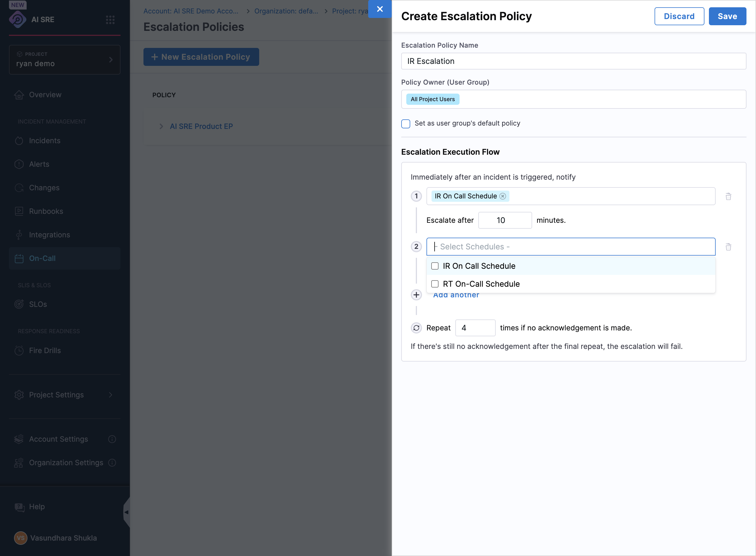Click the SLOs target icon
Viewport: 756px width, 556px height.
19,304
